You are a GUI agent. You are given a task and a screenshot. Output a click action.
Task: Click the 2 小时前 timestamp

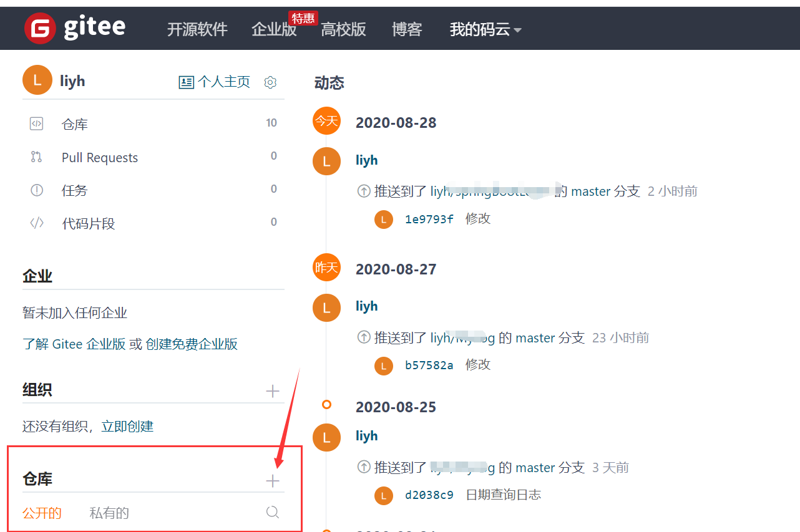click(673, 191)
